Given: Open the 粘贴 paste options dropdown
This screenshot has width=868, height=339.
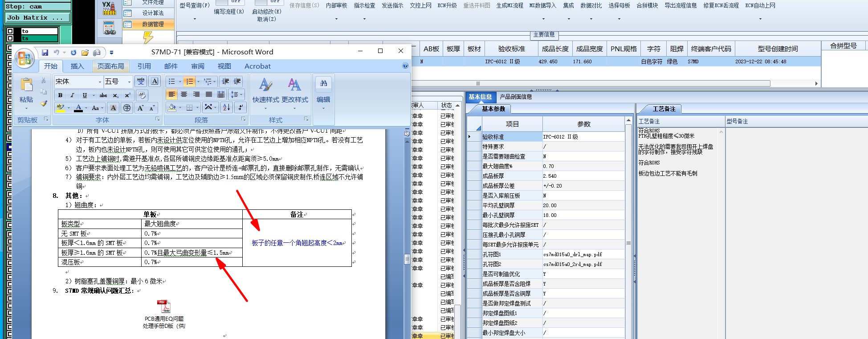Looking at the screenshot, I should tap(26, 108).
